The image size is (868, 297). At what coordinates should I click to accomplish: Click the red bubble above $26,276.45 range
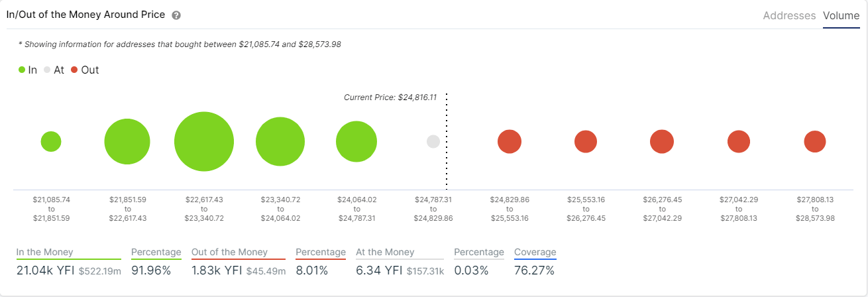pyautogui.click(x=662, y=142)
